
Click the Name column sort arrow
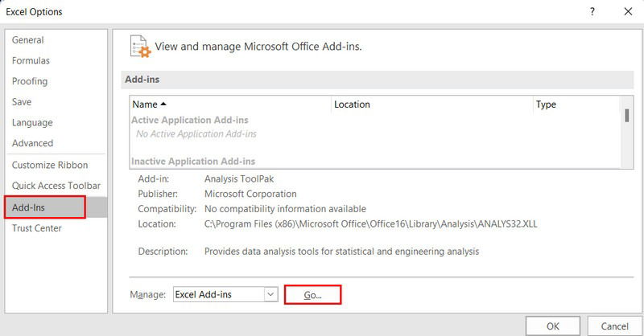click(x=163, y=104)
